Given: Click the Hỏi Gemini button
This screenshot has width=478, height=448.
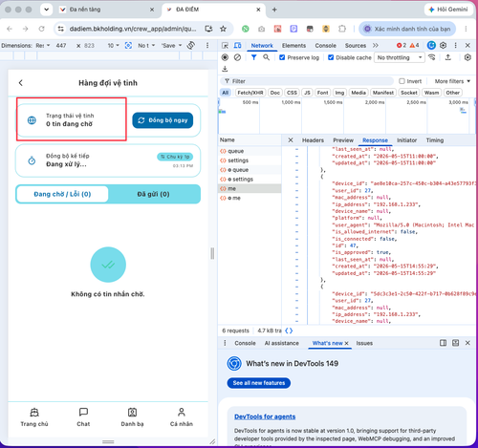Looking at the screenshot, I should pyautogui.click(x=448, y=10).
